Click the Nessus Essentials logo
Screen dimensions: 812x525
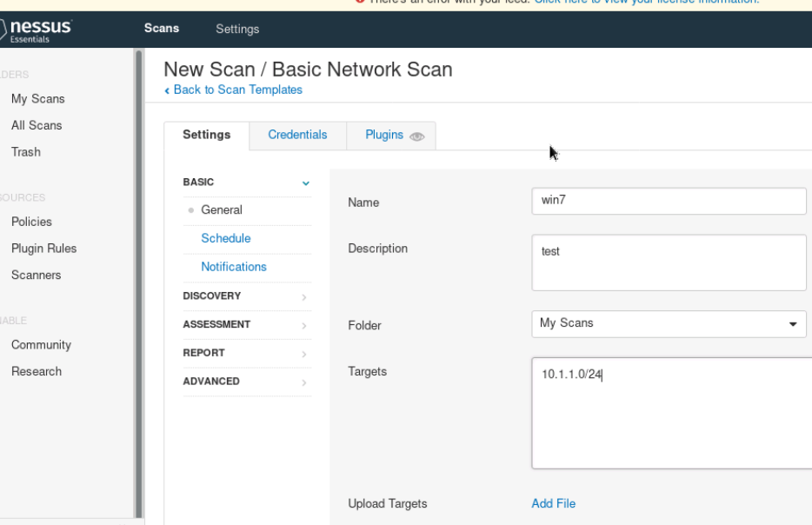coord(37,30)
